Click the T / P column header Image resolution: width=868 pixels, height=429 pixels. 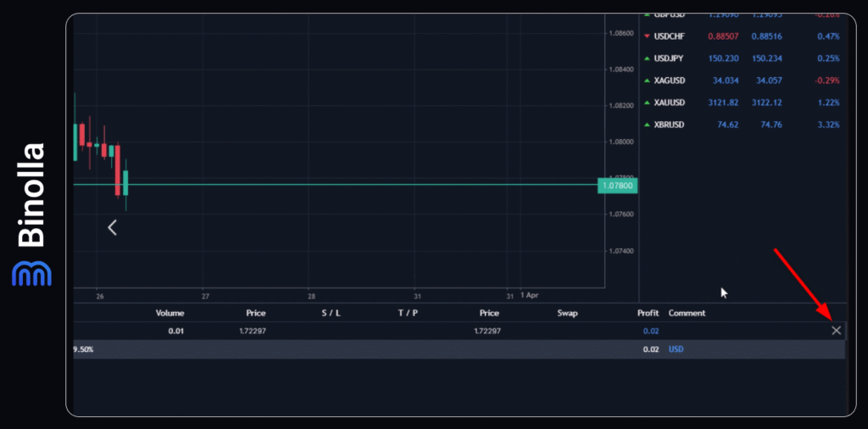408,313
